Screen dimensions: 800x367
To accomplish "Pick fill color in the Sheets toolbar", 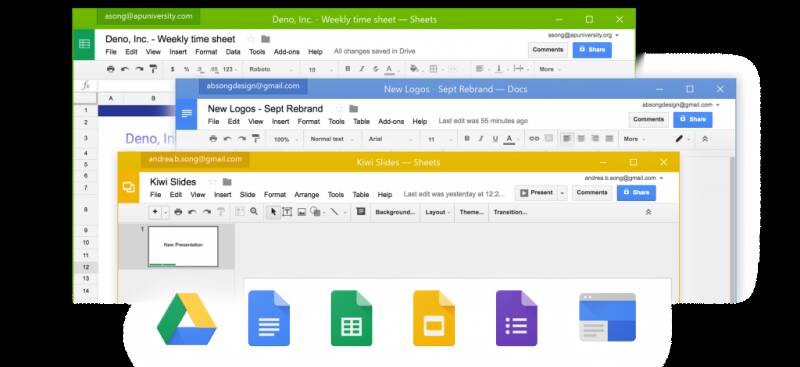I will click(414, 69).
